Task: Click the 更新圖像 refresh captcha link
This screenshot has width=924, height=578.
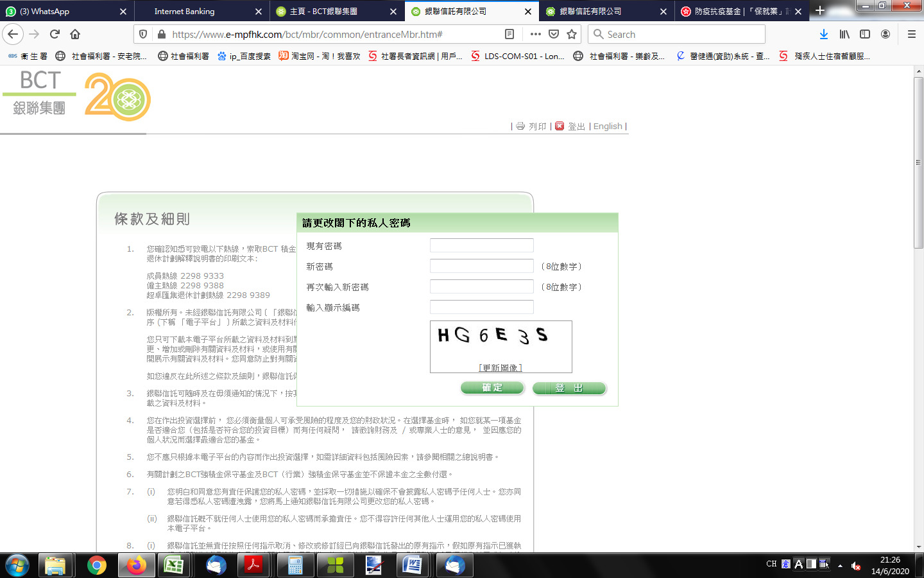Action: [501, 367]
